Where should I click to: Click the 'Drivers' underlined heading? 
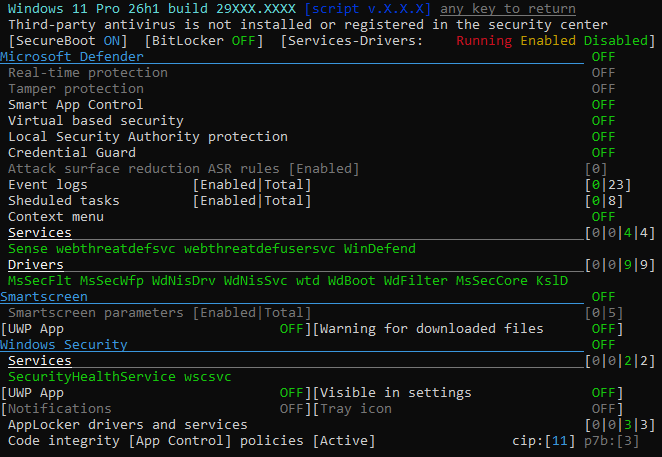click(x=36, y=265)
